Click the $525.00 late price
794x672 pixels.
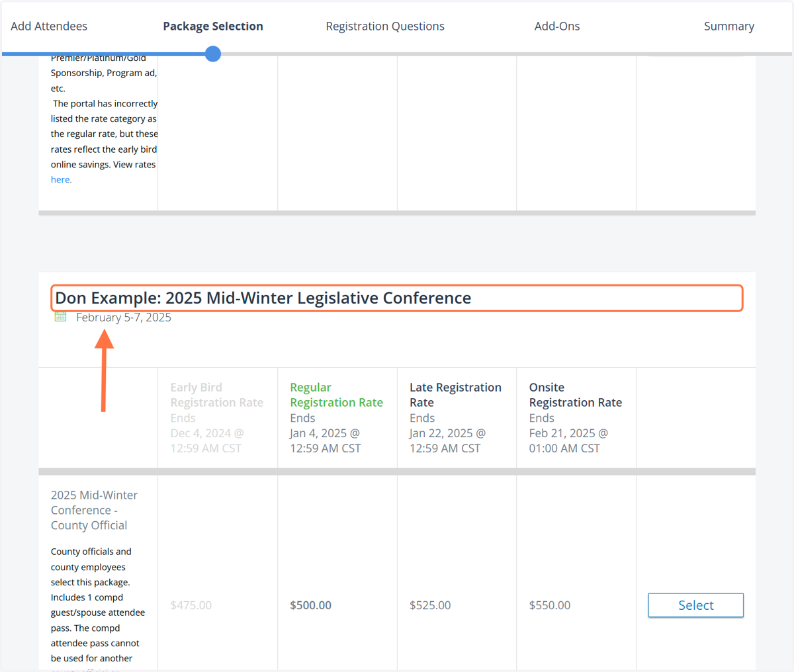coord(430,605)
